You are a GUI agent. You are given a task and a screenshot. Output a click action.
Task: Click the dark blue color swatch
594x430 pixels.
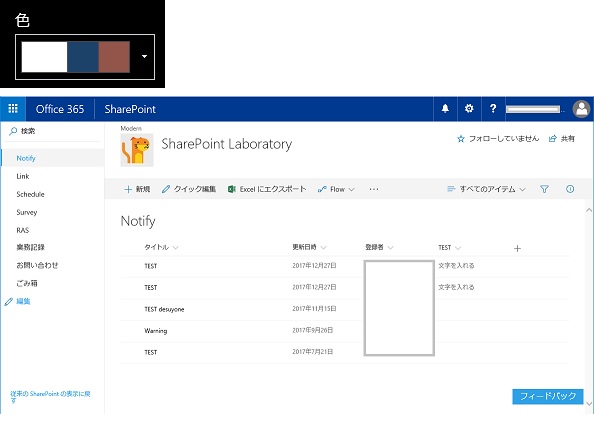(83, 57)
